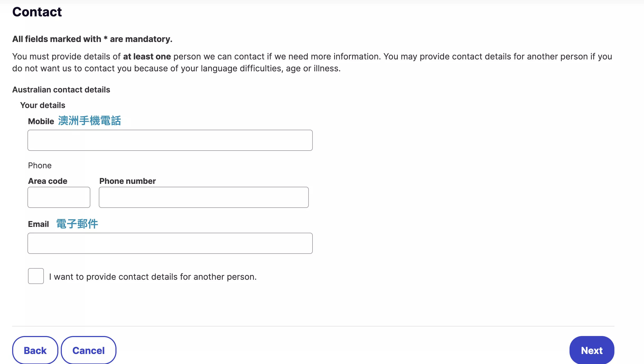Focus the Area code text box
This screenshot has height=364, width=644.
point(59,197)
